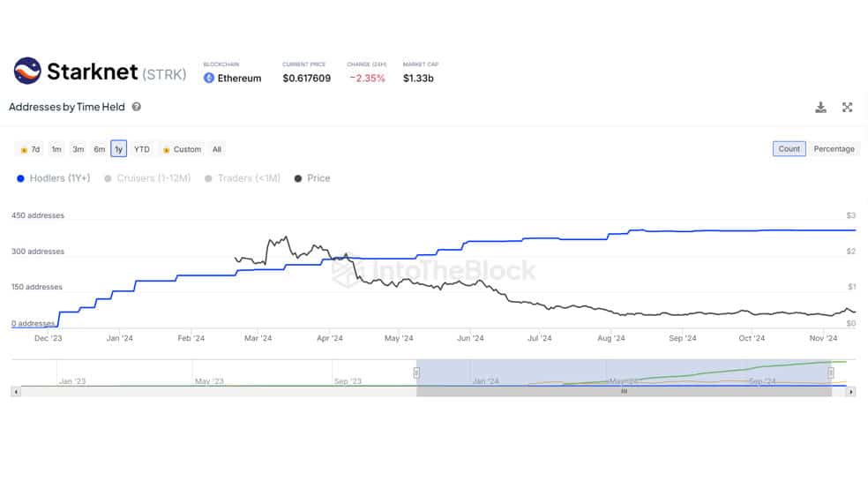Select the YTD time range
This screenshot has height=489, width=868.
coord(142,149)
